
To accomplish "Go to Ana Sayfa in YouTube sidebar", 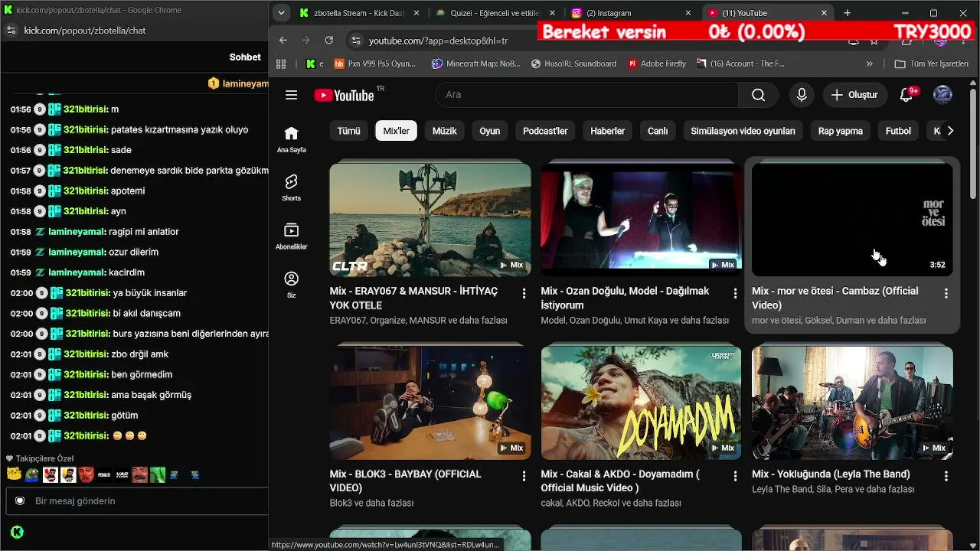I will (x=291, y=139).
